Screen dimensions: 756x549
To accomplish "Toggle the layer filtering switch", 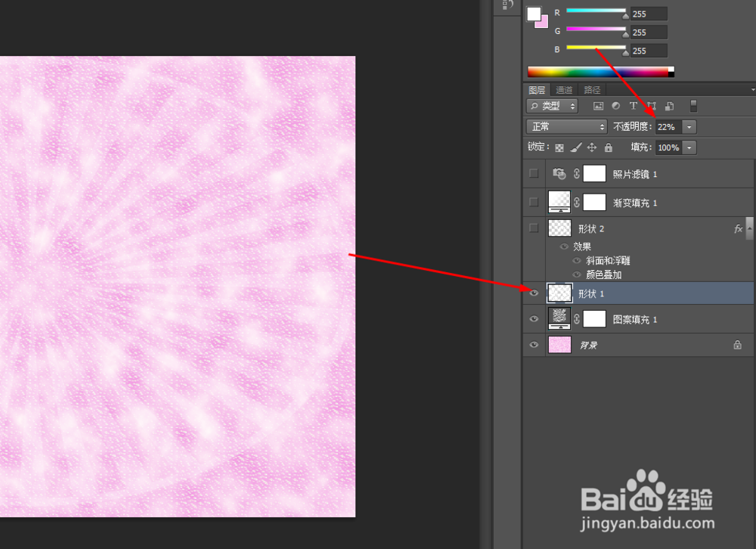I will pyautogui.click(x=693, y=106).
